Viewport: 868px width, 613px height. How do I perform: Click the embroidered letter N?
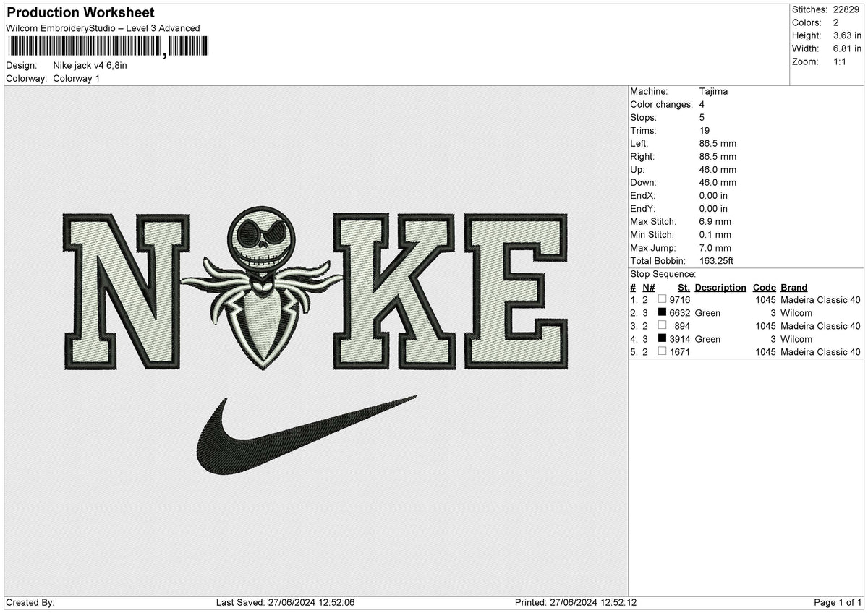click(127, 291)
